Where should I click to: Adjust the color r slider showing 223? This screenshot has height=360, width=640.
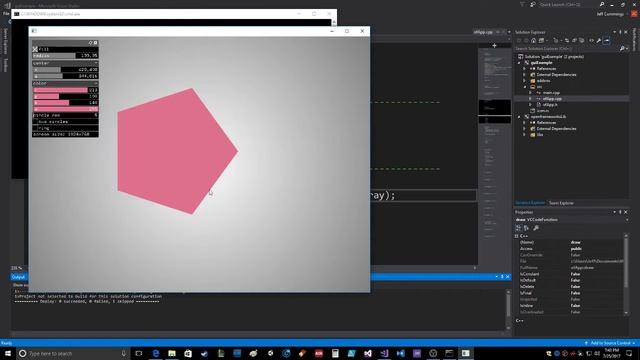[65, 90]
